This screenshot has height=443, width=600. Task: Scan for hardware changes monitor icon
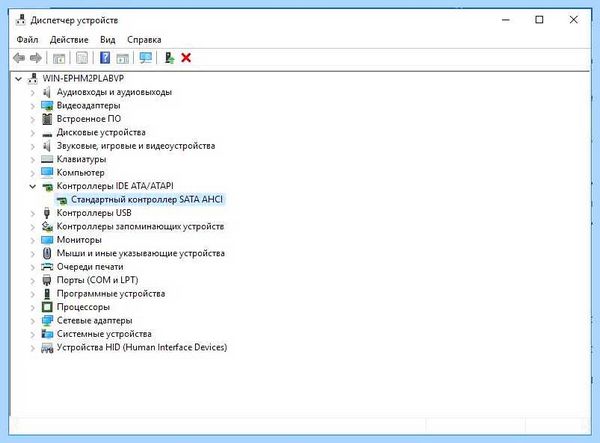(x=146, y=58)
